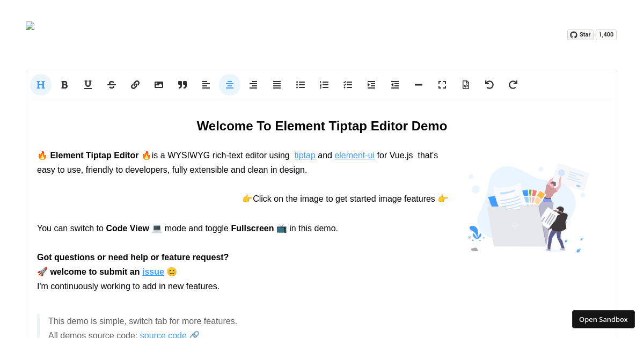Screen dimensions: 644x338
Task: Insert a hyperlink with link icon
Action: [135, 85]
